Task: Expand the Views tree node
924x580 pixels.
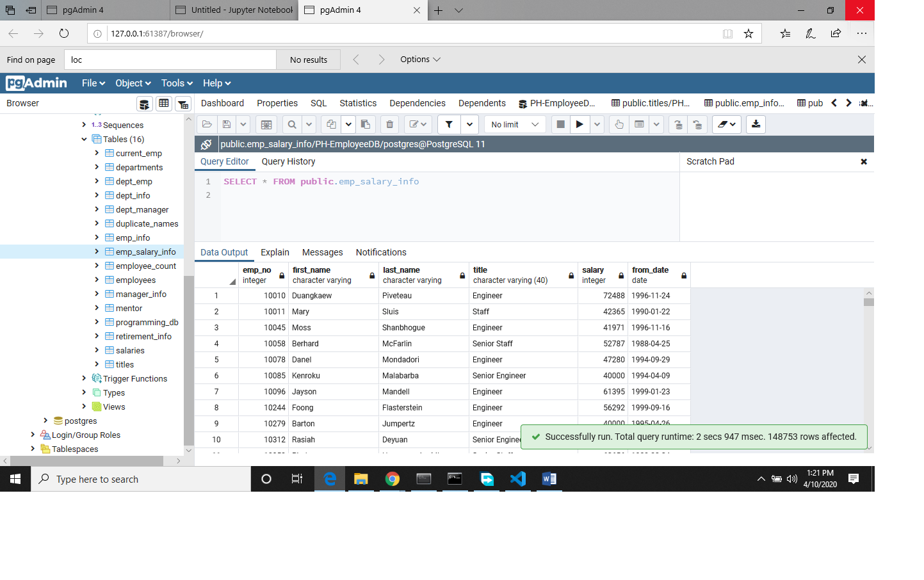Action: pos(84,407)
